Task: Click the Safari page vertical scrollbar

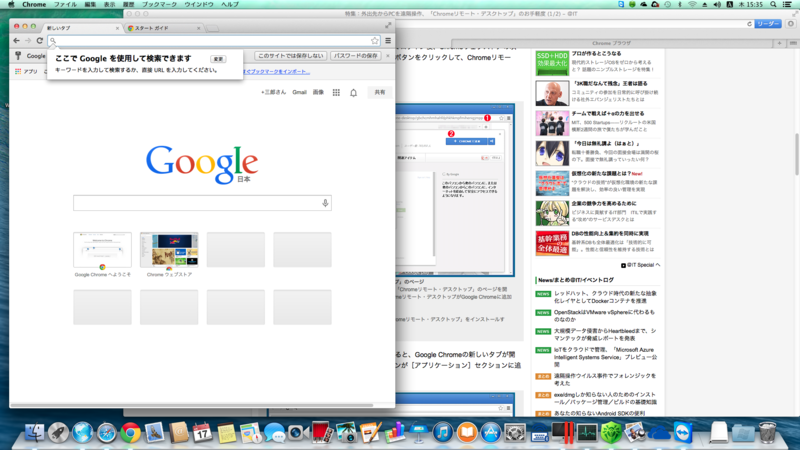Action: pyautogui.click(x=797, y=155)
